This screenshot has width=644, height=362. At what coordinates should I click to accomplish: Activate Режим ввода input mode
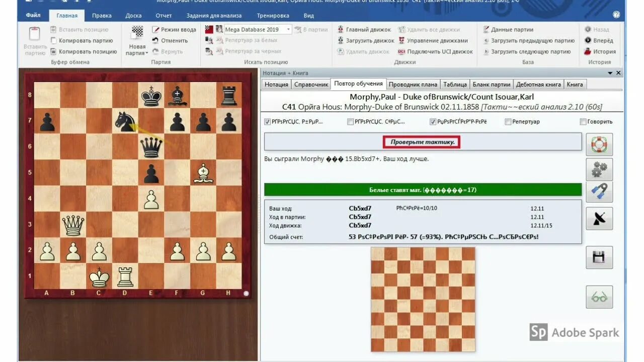pos(174,30)
